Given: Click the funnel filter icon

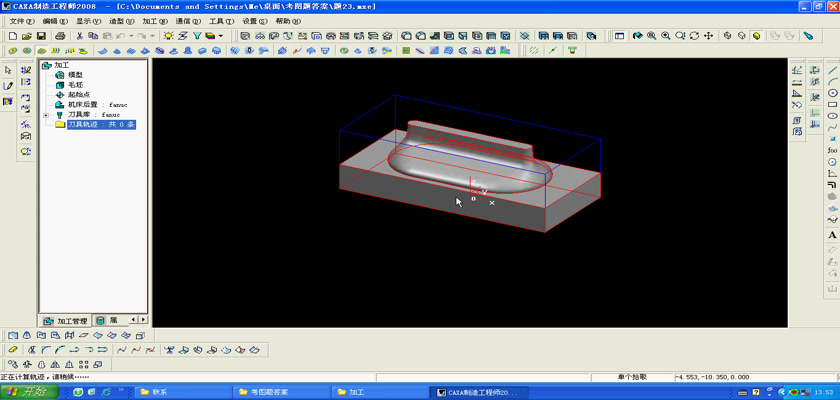Looking at the screenshot, I should pyautogui.click(x=197, y=36).
